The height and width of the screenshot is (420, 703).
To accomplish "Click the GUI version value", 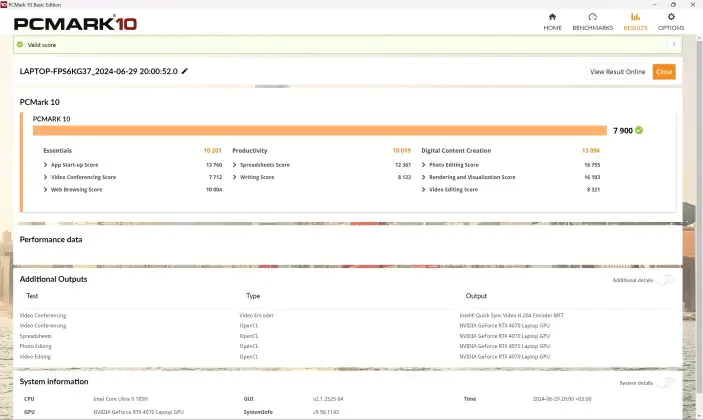I will click(x=328, y=399).
